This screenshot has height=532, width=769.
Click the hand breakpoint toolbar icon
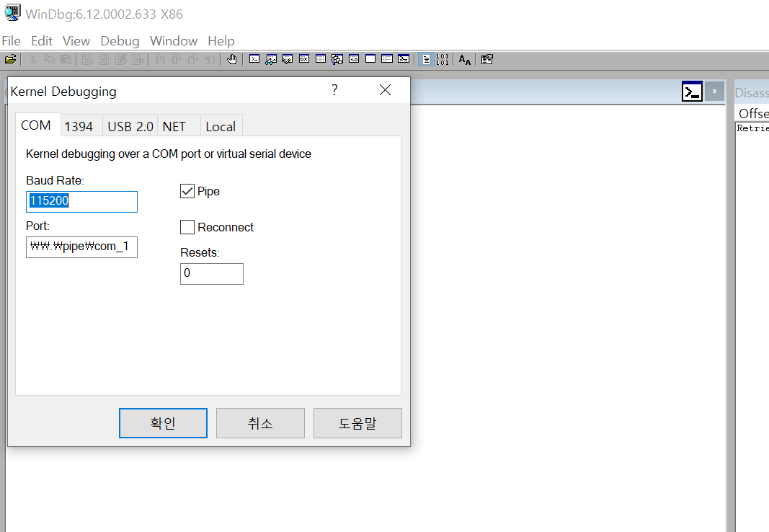232,59
